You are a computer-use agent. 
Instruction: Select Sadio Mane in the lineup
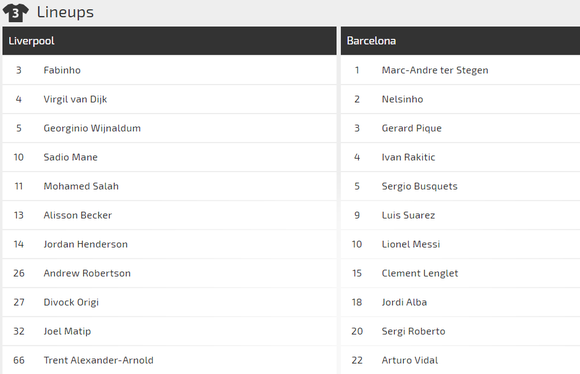point(71,157)
